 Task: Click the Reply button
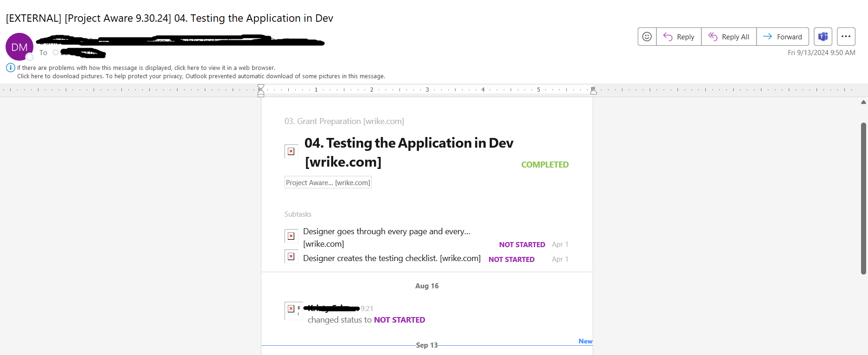click(x=679, y=37)
